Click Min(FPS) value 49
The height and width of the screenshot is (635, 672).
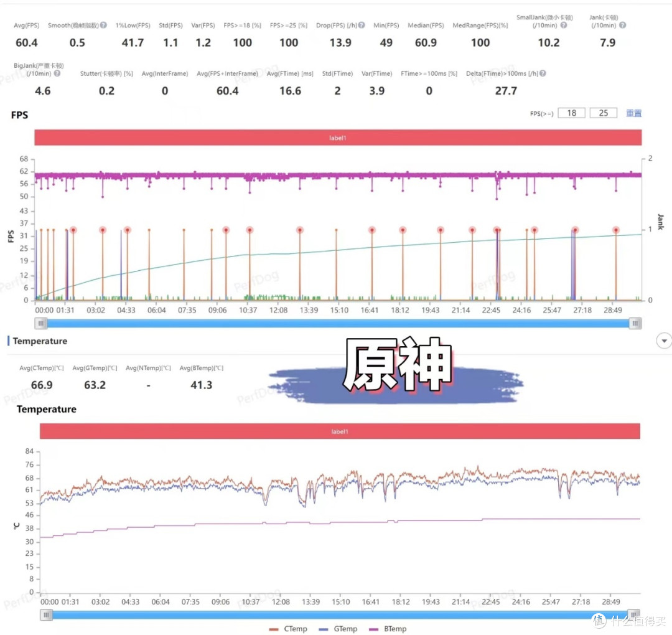(386, 43)
